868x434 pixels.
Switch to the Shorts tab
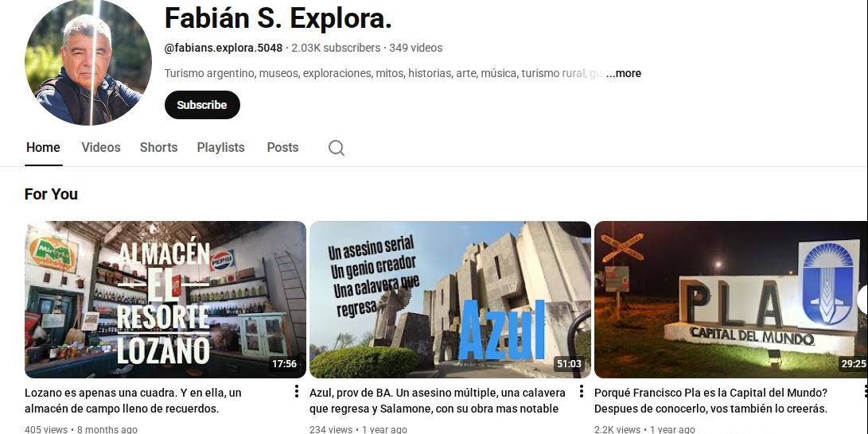click(158, 148)
